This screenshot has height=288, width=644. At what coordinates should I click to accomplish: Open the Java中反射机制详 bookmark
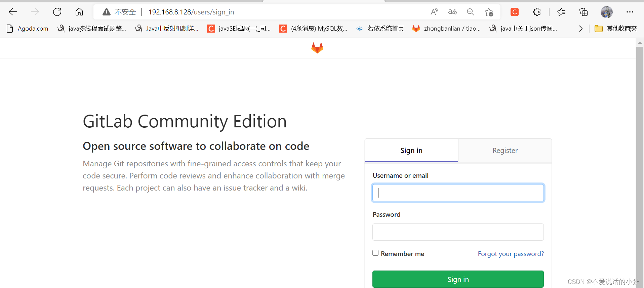click(x=167, y=29)
